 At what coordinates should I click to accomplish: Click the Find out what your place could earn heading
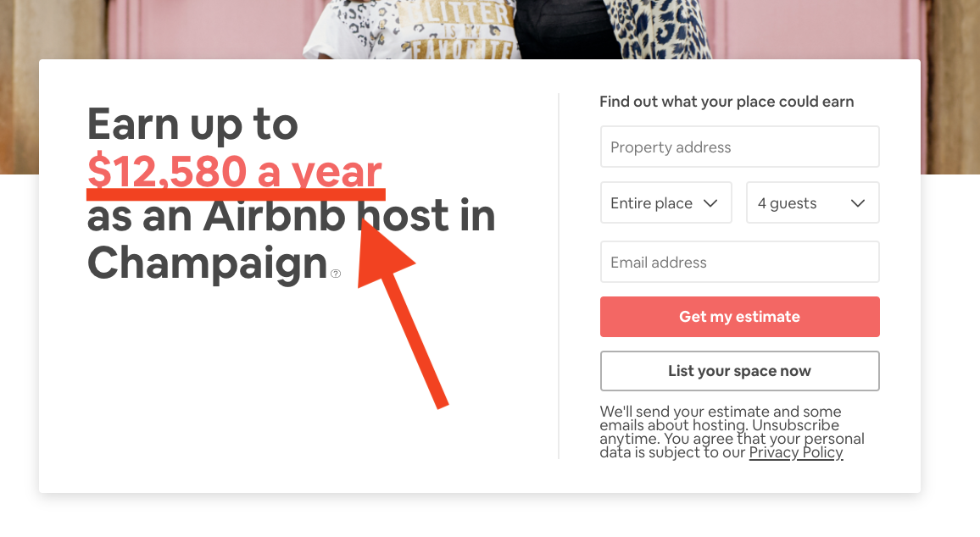[727, 101]
